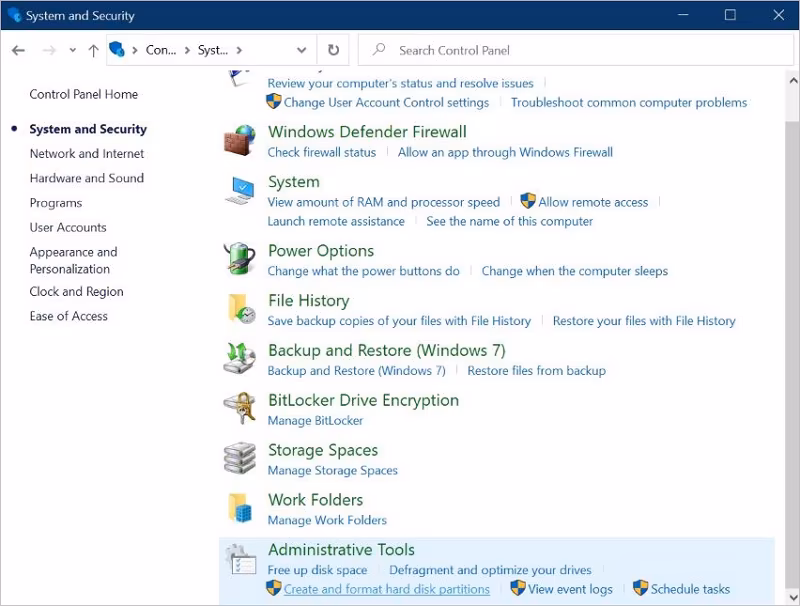Click Restore your files with File History
The image size is (800, 606).
644,321
